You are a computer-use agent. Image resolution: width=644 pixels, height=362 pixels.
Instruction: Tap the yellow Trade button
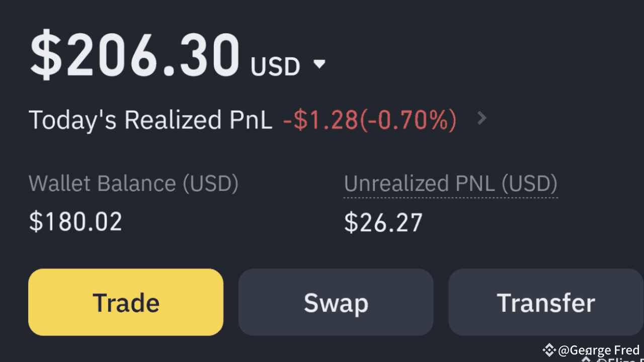pyautogui.click(x=126, y=302)
